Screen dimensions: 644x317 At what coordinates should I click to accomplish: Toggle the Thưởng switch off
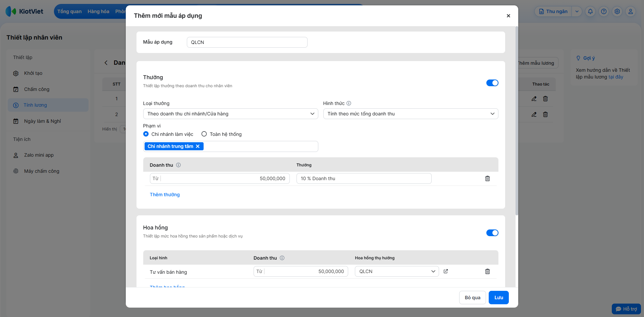(x=492, y=83)
